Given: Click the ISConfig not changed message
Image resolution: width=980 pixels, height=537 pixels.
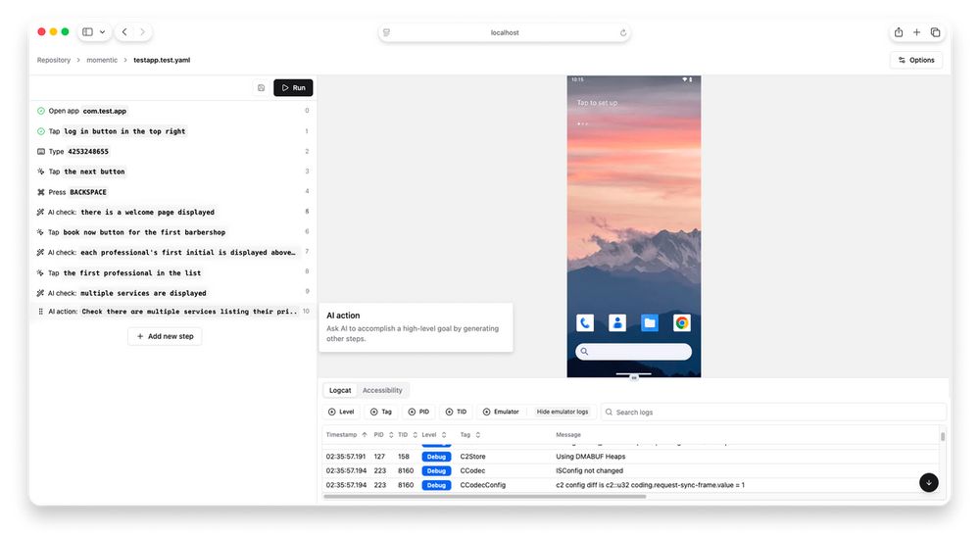Looking at the screenshot, I should (x=589, y=470).
